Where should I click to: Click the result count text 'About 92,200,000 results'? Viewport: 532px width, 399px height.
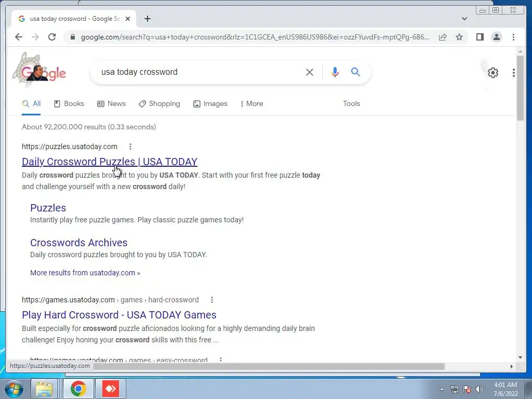click(x=64, y=127)
